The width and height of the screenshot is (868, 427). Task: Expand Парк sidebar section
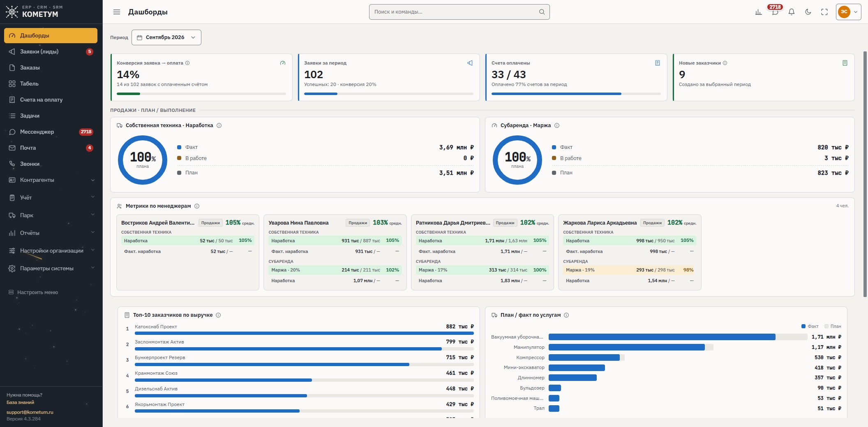coord(51,215)
